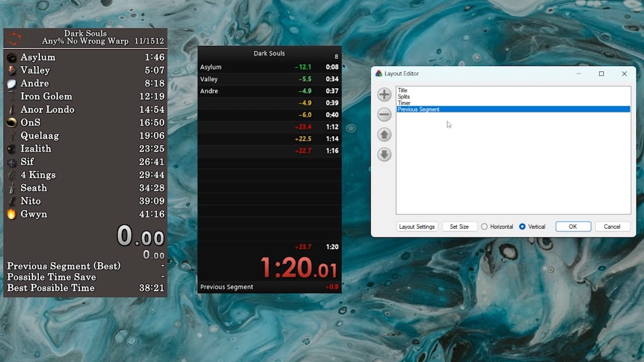The image size is (644, 362).
Task: Click the Set Size button
Action: click(459, 227)
